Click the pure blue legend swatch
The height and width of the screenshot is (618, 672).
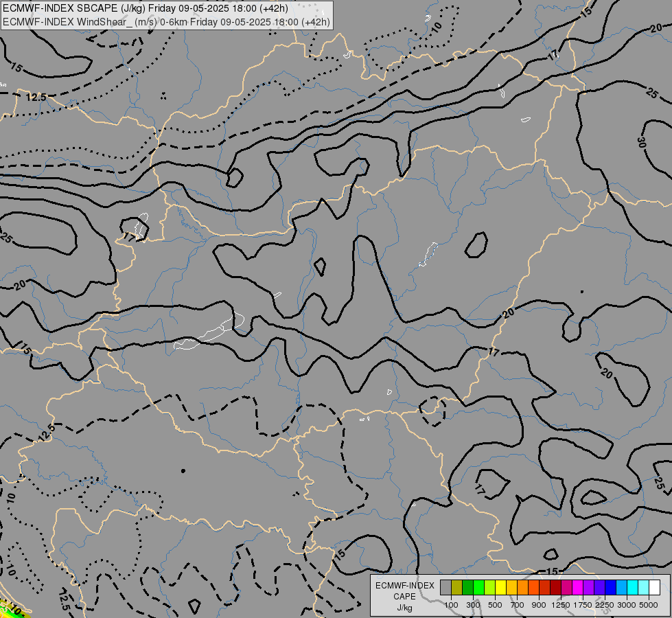[611, 588]
